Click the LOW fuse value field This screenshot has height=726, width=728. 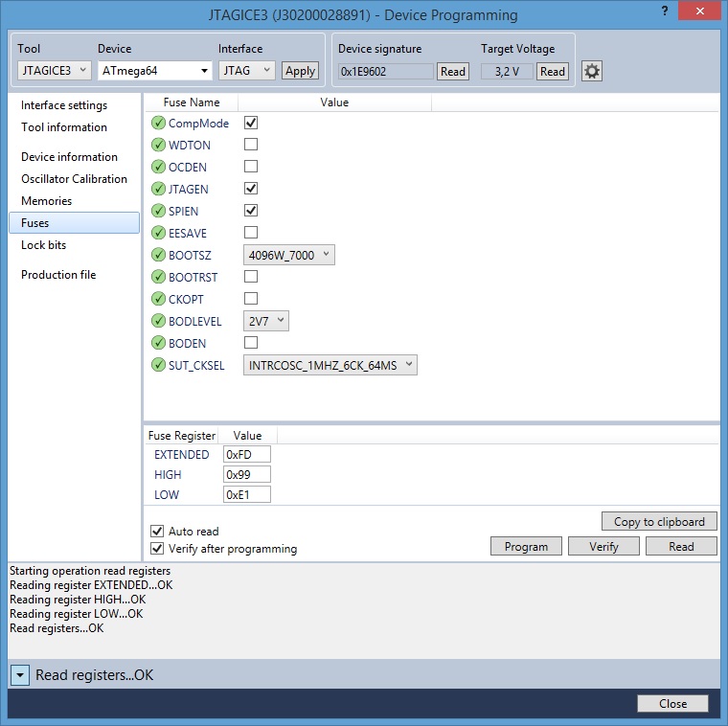(247, 495)
